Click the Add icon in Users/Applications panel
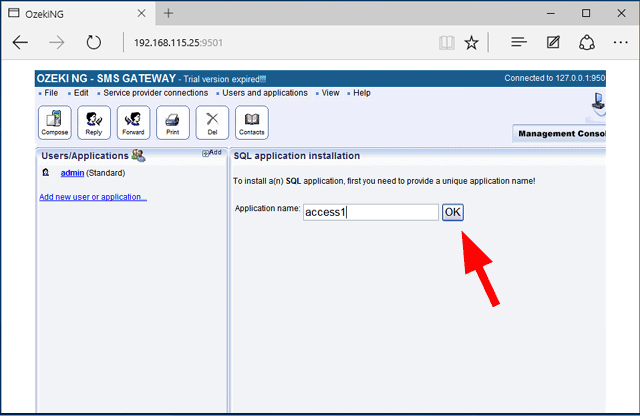This screenshot has width=640, height=416. pos(212,153)
